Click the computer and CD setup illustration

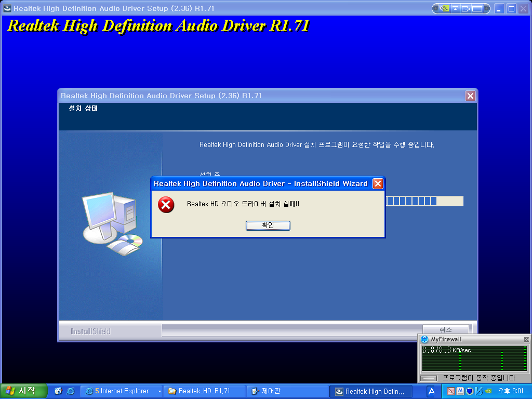point(113,224)
